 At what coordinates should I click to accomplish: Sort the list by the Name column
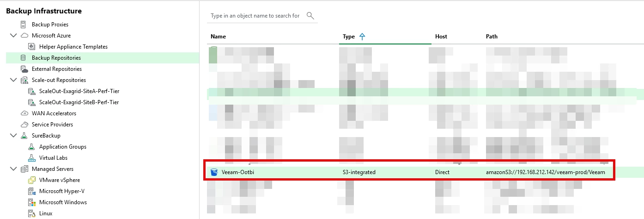click(x=218, y=37)
